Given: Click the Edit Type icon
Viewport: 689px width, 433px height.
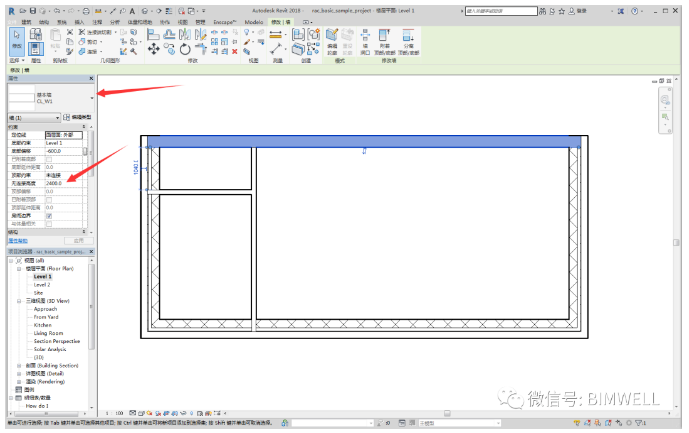Looking at the screenshot, I should [x=66, y=117].
